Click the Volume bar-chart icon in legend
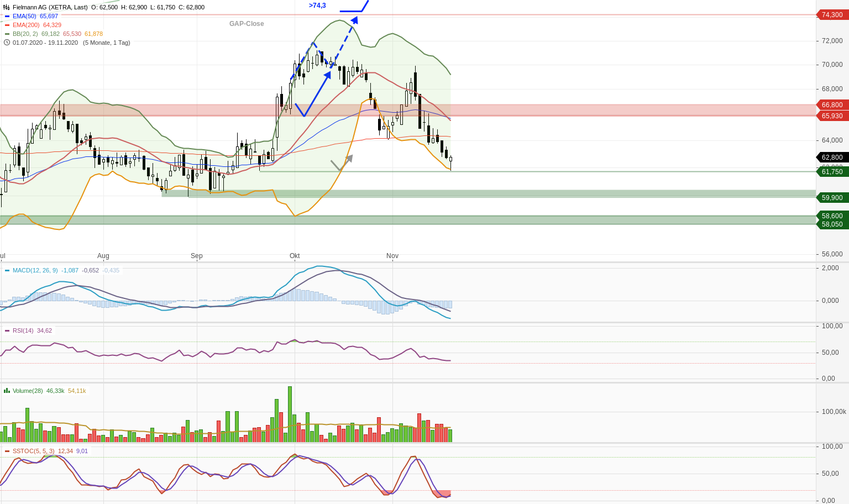This screenshot has height=504, width=849. (7, 391)
